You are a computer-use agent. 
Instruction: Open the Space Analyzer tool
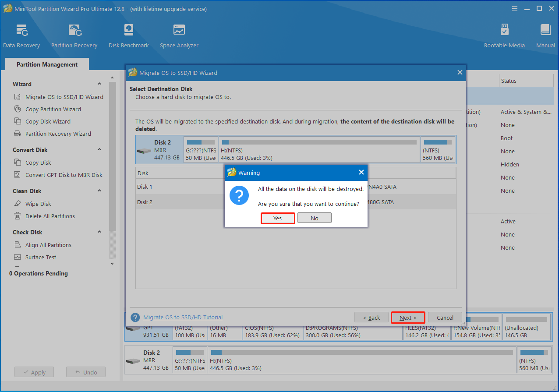(179, 36)
